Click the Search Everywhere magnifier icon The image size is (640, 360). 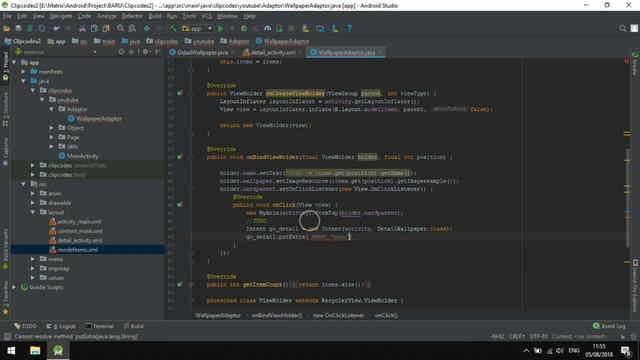pyautogui.click(x=622, y=29)
